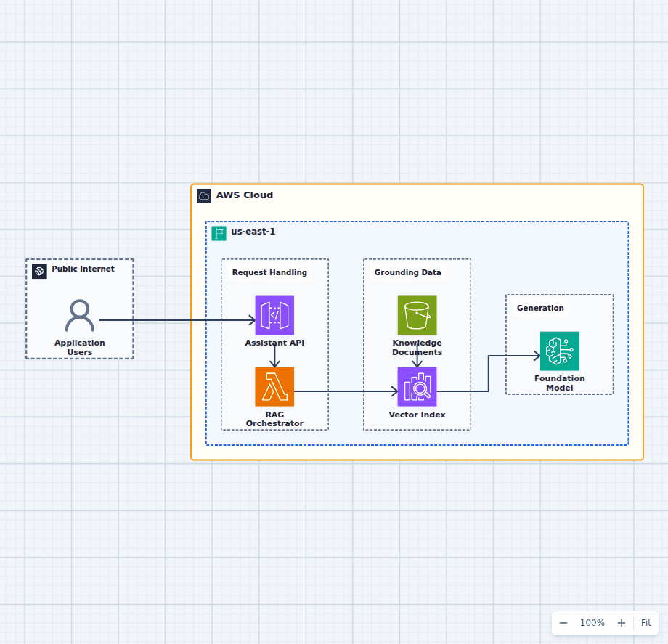Viewport: 668px width, 644px height.
Task: Select the Request Handling group label
Action: [x=269, y=272]
